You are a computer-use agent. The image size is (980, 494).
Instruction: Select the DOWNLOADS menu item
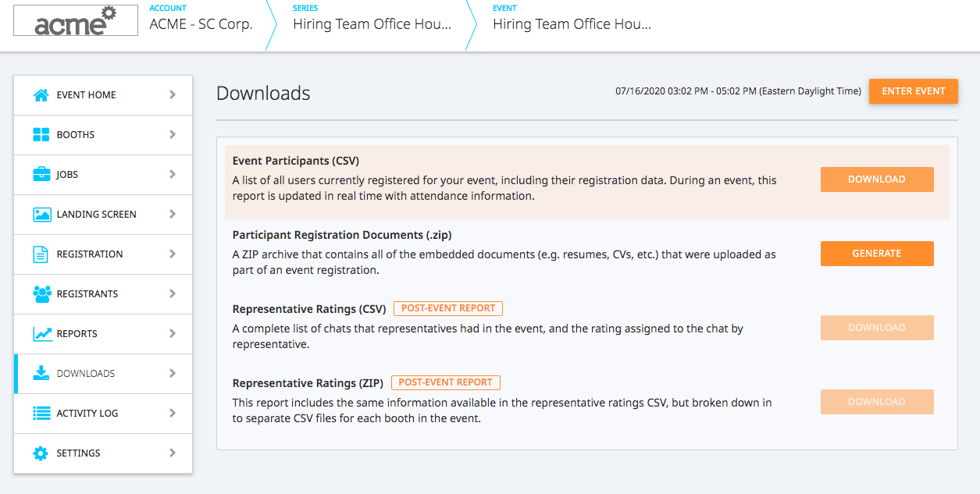coord(103,374)
